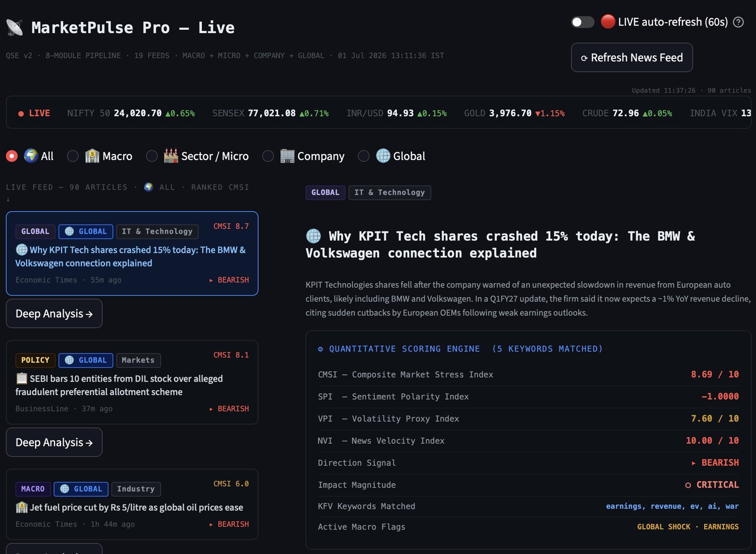This screenshot has height=554, width=756.
Task: Click the Markets tag on SEBI card
Action: (138, 360)
